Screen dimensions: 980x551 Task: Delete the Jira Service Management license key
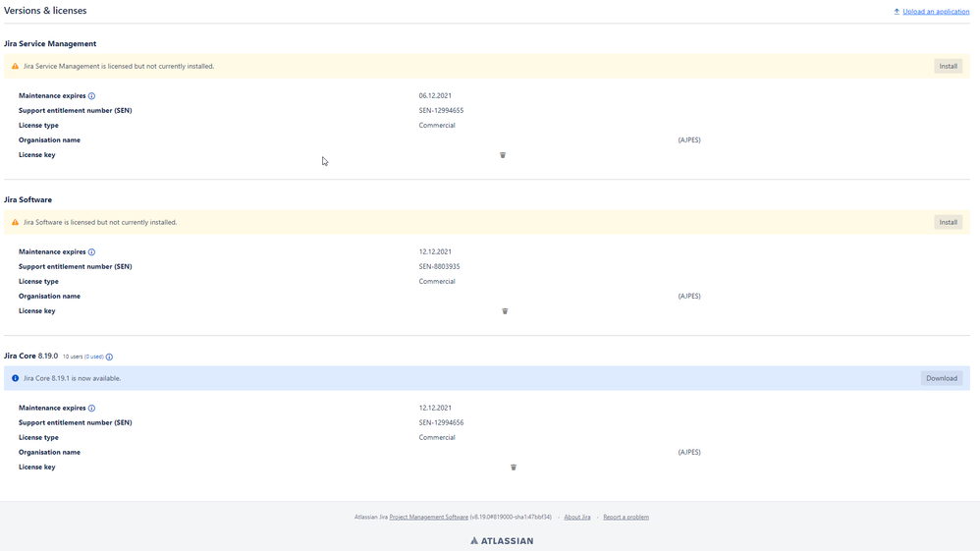503,155
